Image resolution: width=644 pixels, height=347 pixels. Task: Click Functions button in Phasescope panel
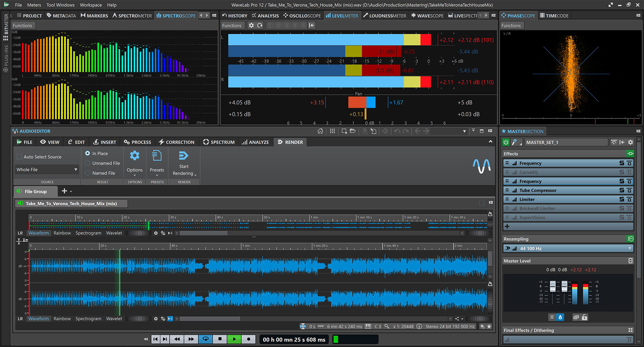[x=511, y=25]
